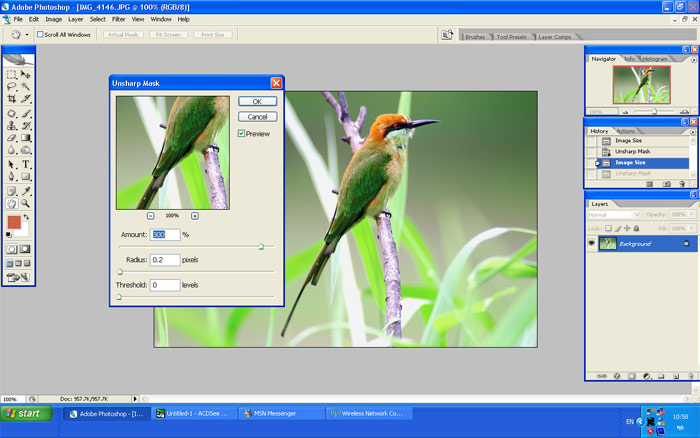
Task: Click trash icon in Layers panel
Action: 691,376
